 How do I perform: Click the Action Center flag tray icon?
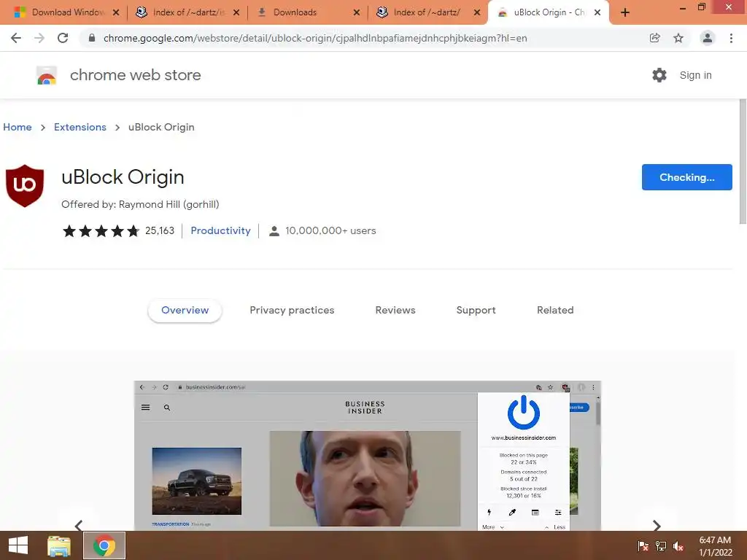click(643, 546)
